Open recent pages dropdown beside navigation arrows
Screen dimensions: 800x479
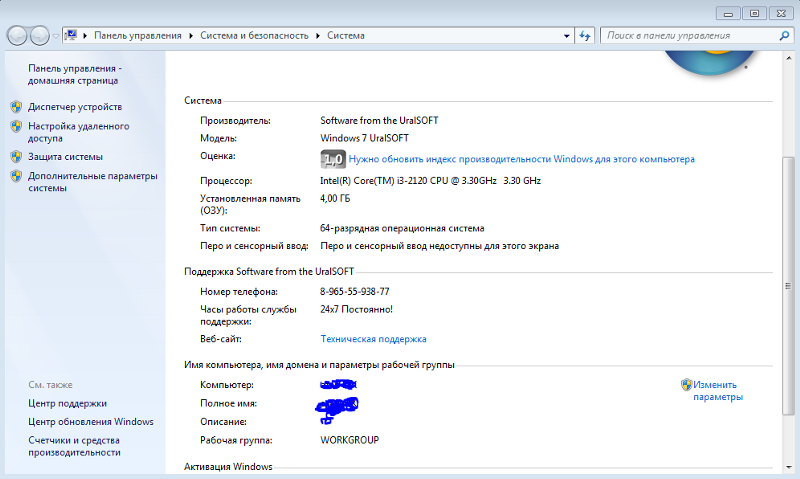[56, 36]
